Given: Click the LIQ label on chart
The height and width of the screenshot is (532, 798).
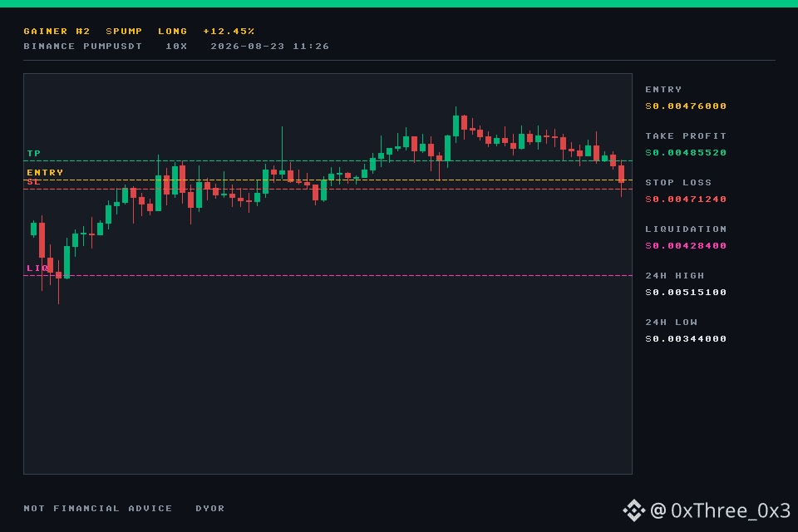Looking at the screenshot, I should (x=37, y=268).
